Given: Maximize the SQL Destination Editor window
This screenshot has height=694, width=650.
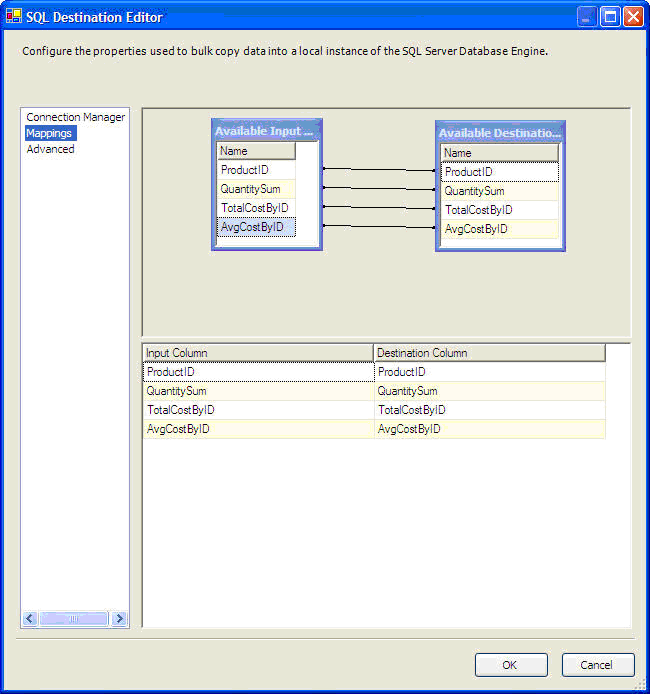Looking at the screenshot, I should [x=610, y=17].
